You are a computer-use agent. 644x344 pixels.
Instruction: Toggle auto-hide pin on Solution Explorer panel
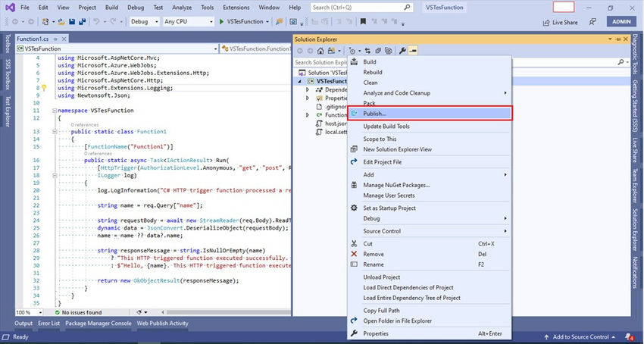[x=619, y=39]
